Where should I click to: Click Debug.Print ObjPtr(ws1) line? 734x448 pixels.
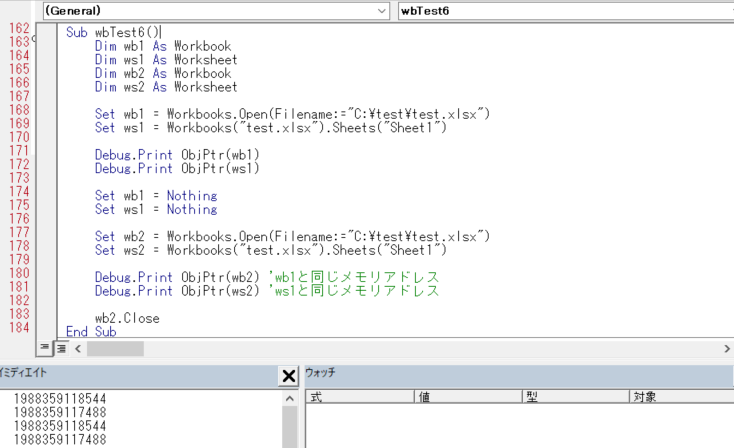click(177, 168)
